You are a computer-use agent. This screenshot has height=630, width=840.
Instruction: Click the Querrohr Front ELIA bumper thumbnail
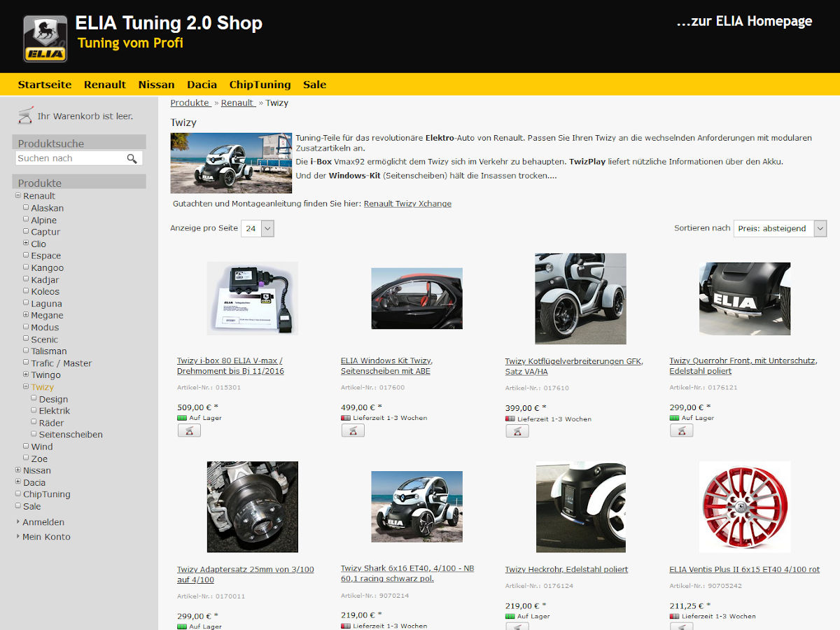pos(745,299)
